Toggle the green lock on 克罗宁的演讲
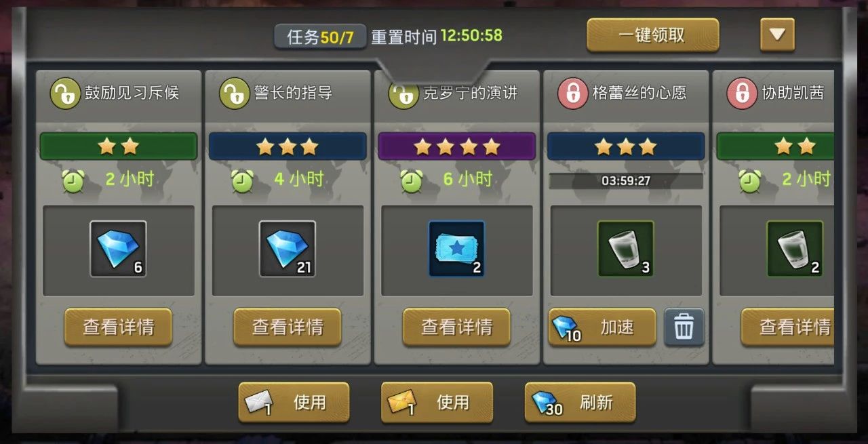Viewport: 868px width, 444px height. point(403,94)
